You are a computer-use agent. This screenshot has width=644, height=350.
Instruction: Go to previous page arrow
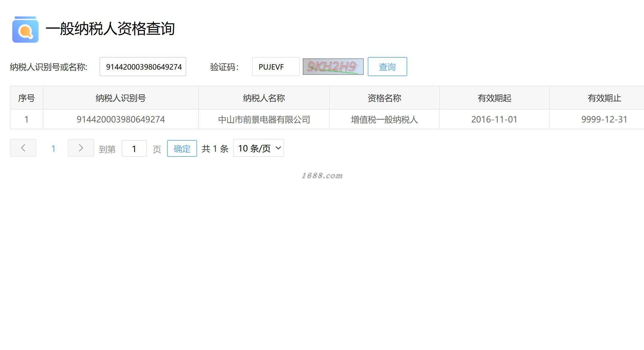pyautogui.click(x=23, y=148)
